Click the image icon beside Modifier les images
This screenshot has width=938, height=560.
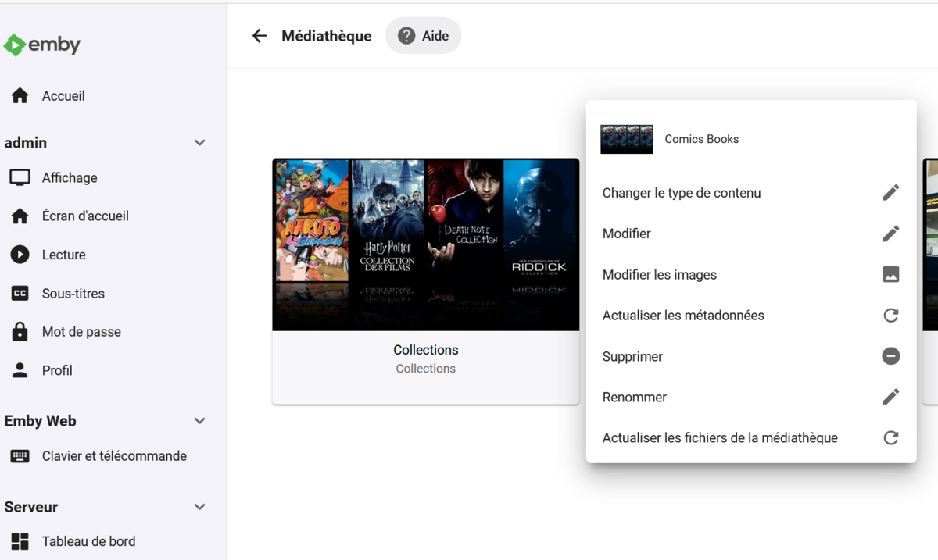point(890,274)
